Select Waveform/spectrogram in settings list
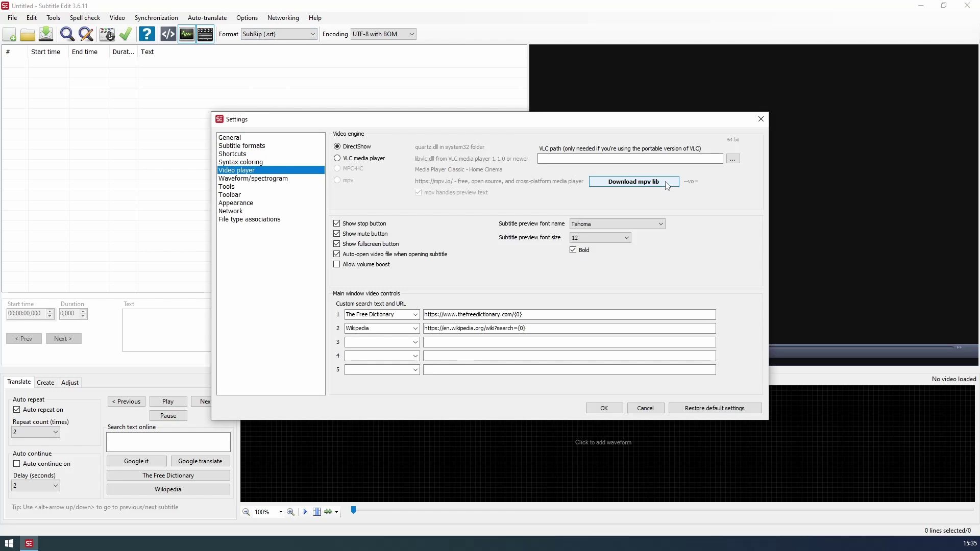The width and height of the screenshot is (980, 551). (253, 179)
